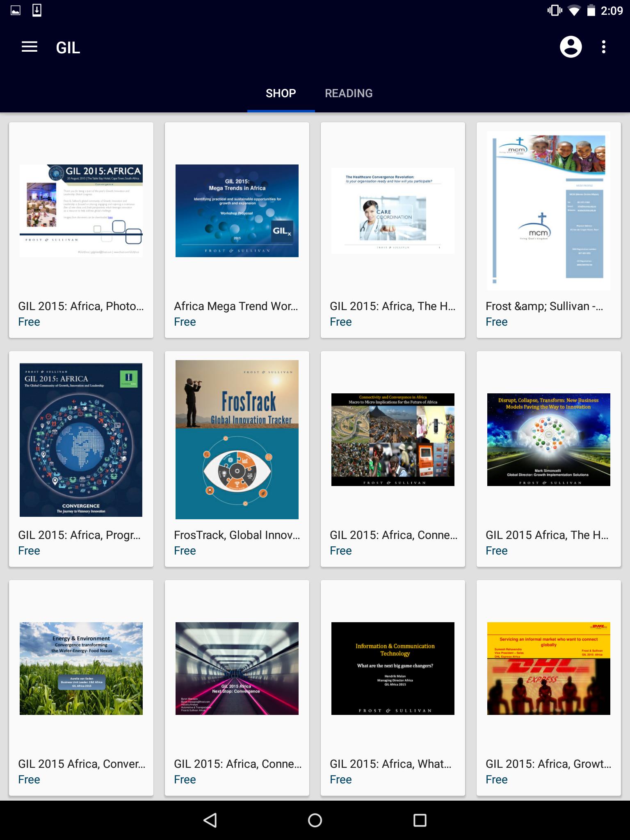Select title 'GIL 2015: Africa, Photo...'
The image size is (630, 840).
(x=81, y=306)
